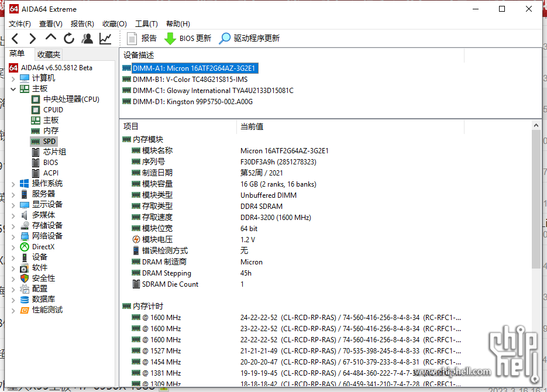547x392 pixels.
Task: Click the details pane vertical scrollbar thumb
Action: click(x=536, y=200)
